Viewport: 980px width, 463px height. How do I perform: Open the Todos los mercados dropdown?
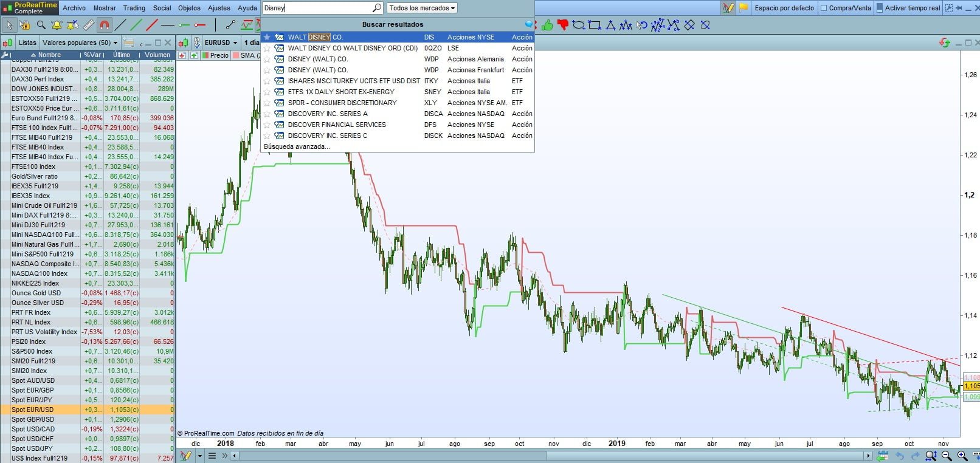point(422,8)
